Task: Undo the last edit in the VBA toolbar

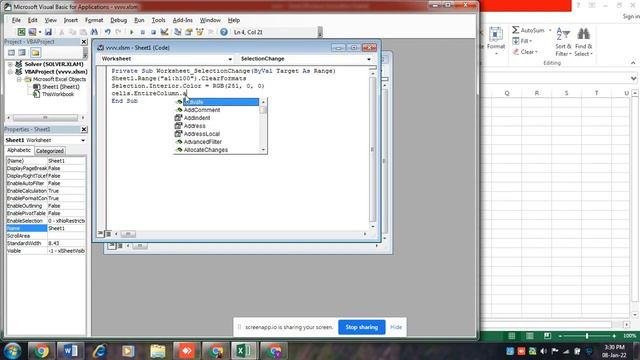Action: 107,32
